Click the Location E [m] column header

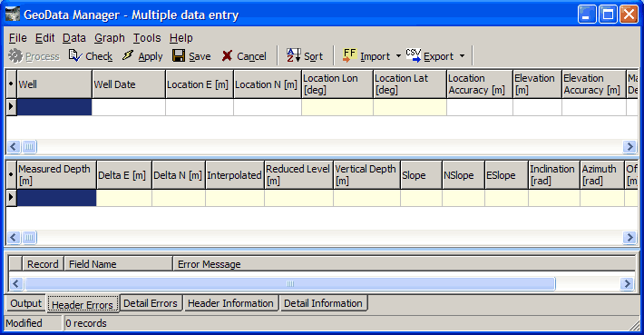tap(200, 84)
